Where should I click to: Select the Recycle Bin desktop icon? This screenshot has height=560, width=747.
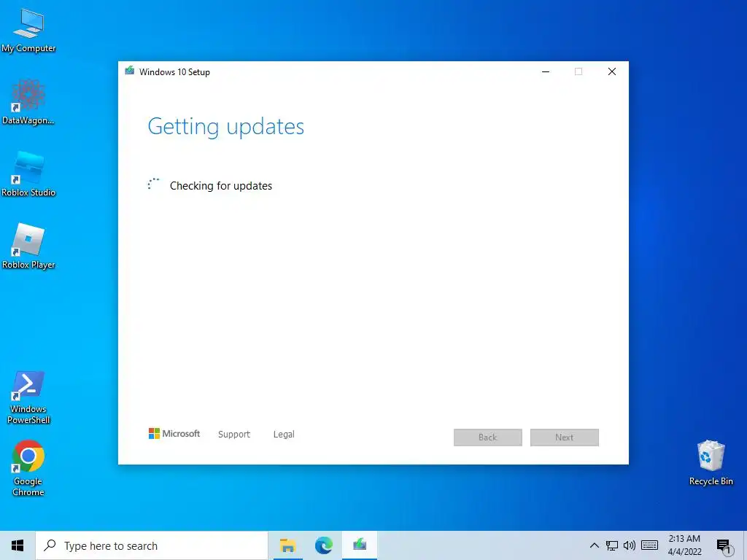tap(711, 462)
